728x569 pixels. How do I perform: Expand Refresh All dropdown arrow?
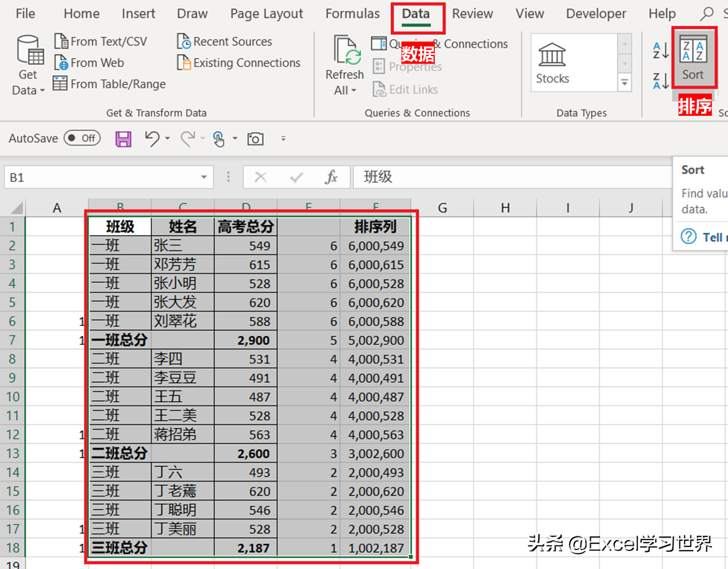coord(353,91)
